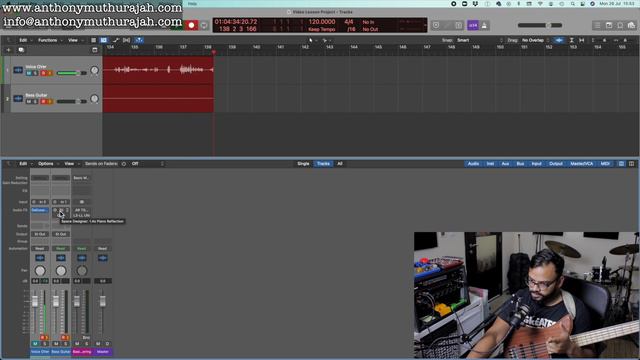Toggle the Bus channel filter button
Viewport: 640px width, 360px height.
[520, 164]
